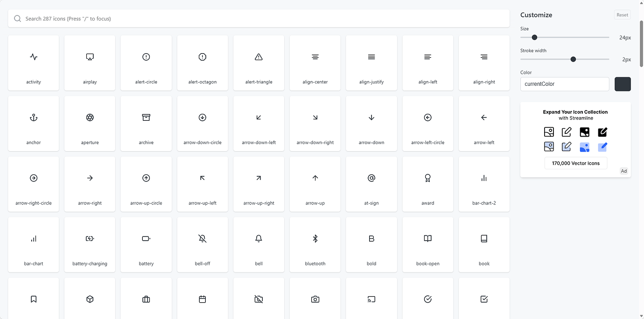Viewport: 644px width, 319px height.
Task: Select the check-square icon
Action: [x=484, y=298]
